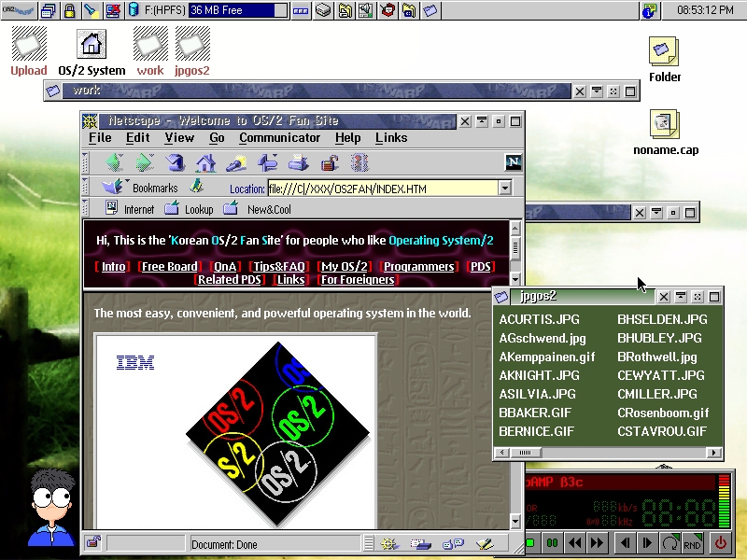This screenshot has height=560, width=747.
Task: Click jpgos2 window scroll right arrow
Action: click(x=713, y=453)
